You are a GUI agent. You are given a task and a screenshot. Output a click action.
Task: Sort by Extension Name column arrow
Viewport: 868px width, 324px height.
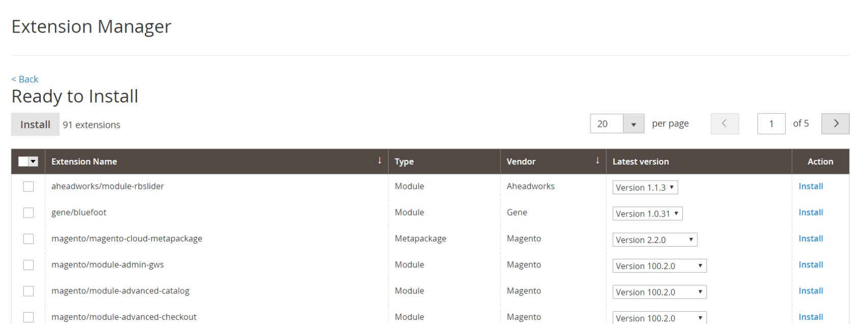379,161
